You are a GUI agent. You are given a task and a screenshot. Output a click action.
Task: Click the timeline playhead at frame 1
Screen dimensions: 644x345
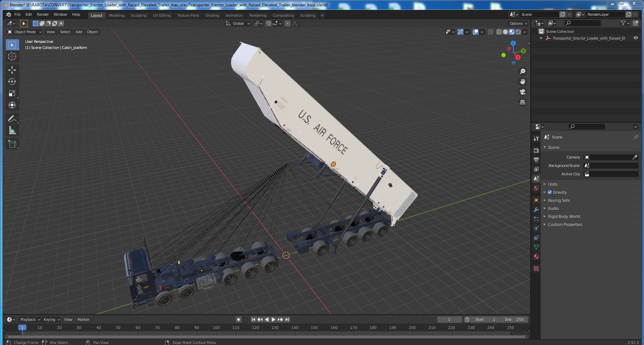[22, 328]
